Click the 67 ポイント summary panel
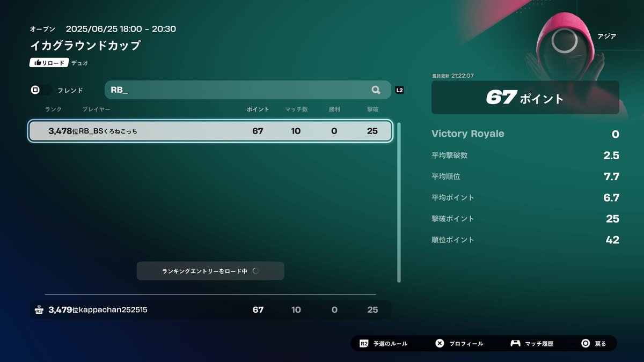 [x=525, y=98]
